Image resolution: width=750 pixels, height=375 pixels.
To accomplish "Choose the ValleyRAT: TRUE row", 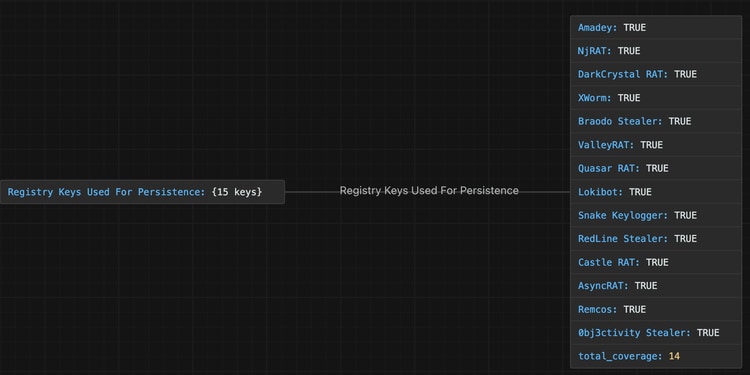I will pyautogui.click(x=656, y=144).
